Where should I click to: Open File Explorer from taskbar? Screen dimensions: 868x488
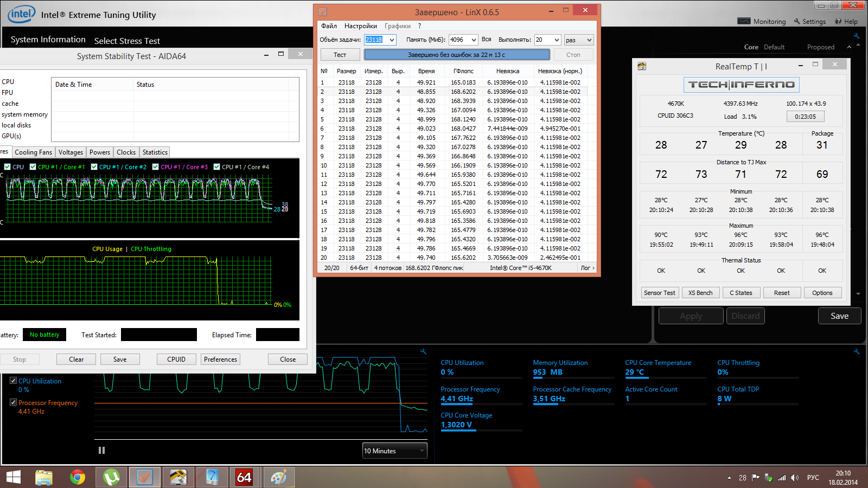tap(44, 477)
